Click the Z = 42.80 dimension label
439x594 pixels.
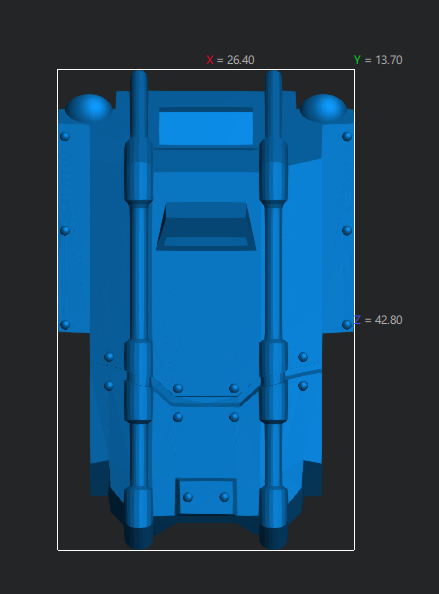378,320
